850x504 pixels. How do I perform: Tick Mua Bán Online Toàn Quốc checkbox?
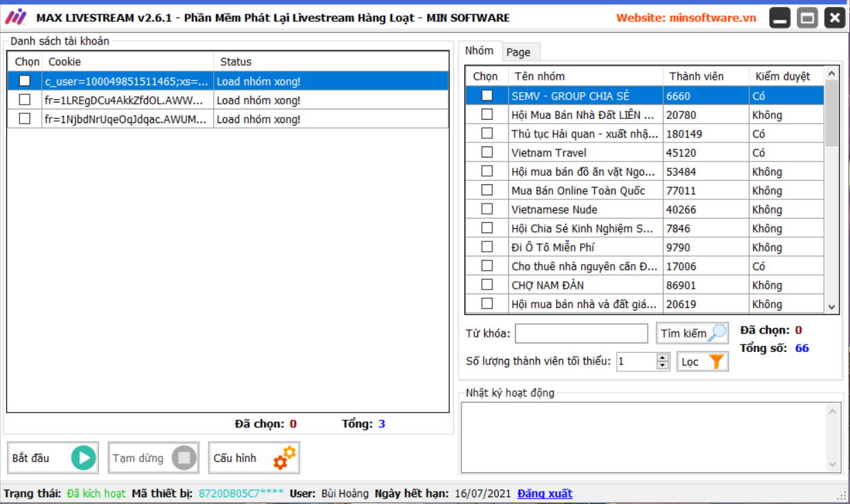tap(487, 190)
